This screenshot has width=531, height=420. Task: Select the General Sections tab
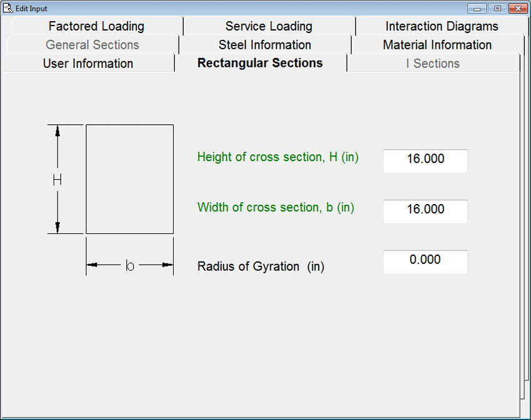pos(92,45)
